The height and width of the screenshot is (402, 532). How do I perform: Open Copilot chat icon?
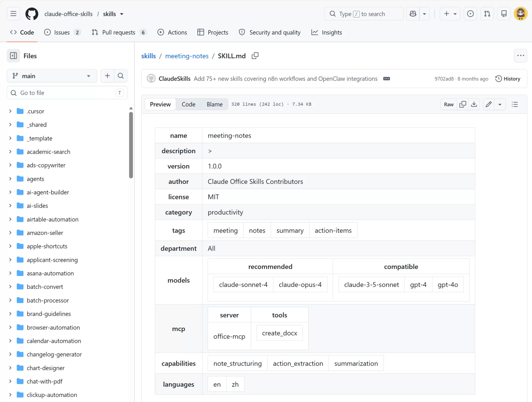[413, 14]
